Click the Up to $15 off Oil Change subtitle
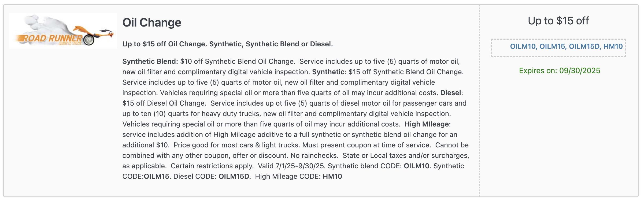This screenshot has width=644, height=201. (228, 44)
